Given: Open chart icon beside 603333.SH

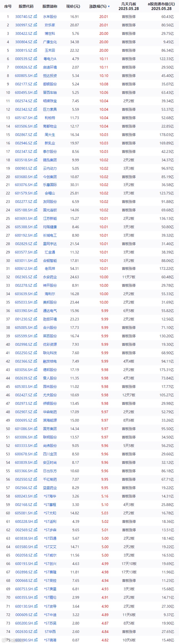Looking at the screenshot, I should click(35, 445).
